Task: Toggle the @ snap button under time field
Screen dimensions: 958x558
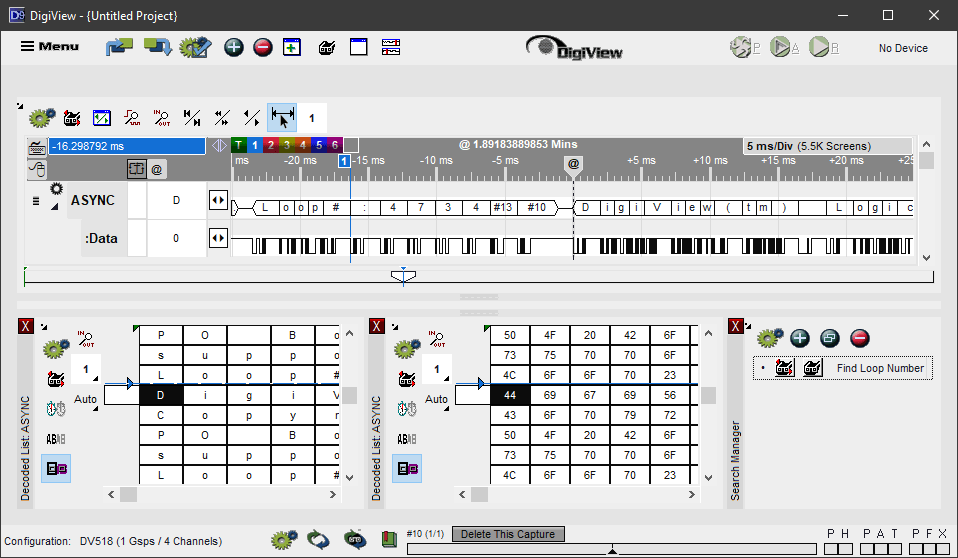Action: tap(157, 169)
